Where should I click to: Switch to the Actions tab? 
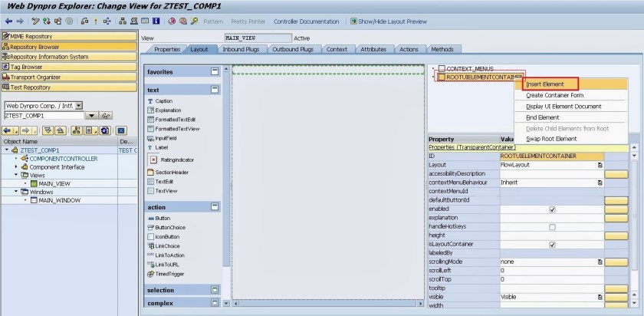[x=409, y=49]
